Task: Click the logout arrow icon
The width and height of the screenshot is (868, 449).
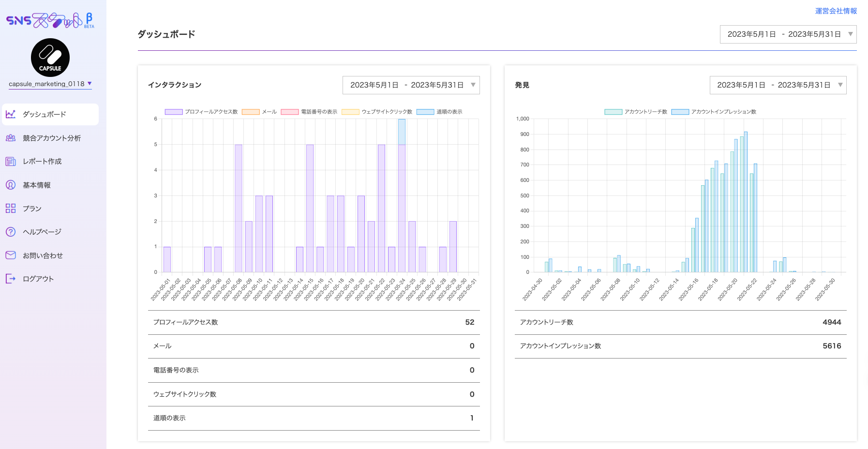Action: pos(11,279)
